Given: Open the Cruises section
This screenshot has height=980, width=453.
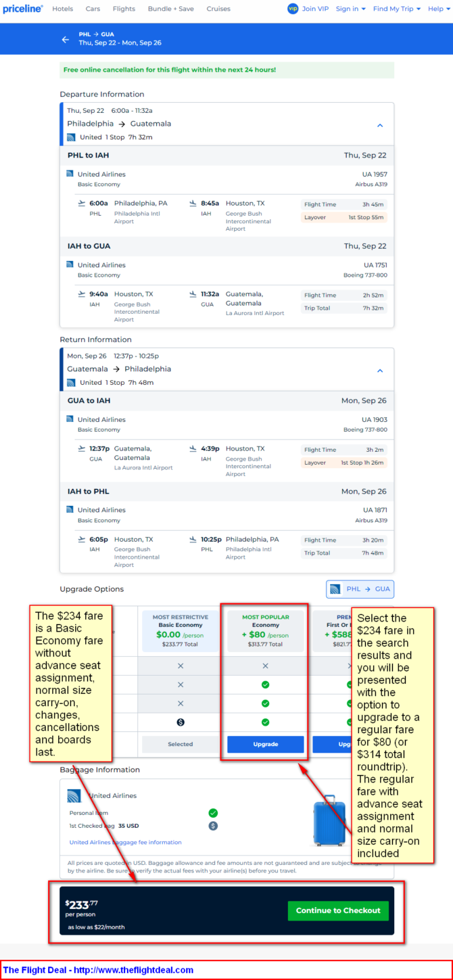Looking at the screenshot, I should (218, 9).
